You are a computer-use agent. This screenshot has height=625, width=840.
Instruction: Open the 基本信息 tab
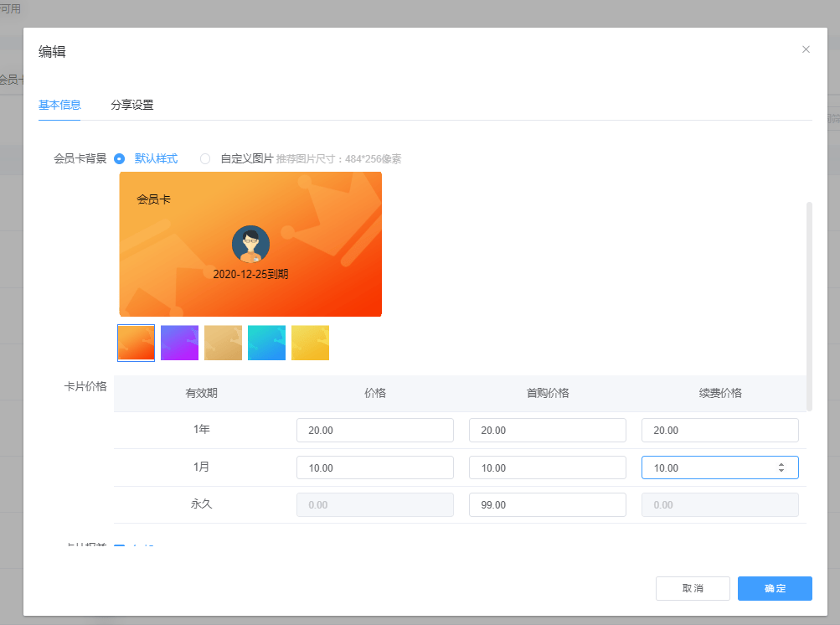click(59, 105)
